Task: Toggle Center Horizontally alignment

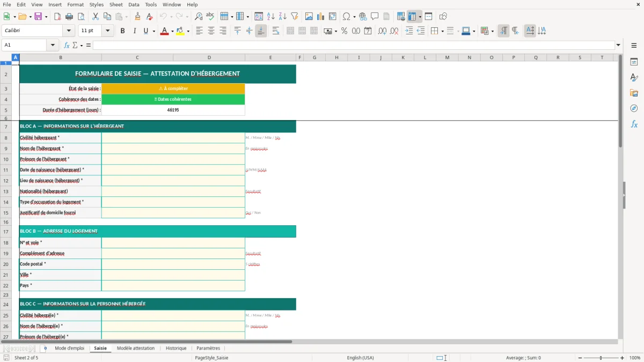Action: (211, 31)
